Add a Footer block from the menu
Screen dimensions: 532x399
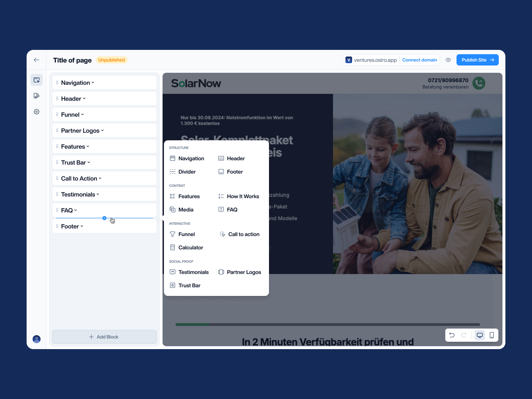[x=230, y=172]
